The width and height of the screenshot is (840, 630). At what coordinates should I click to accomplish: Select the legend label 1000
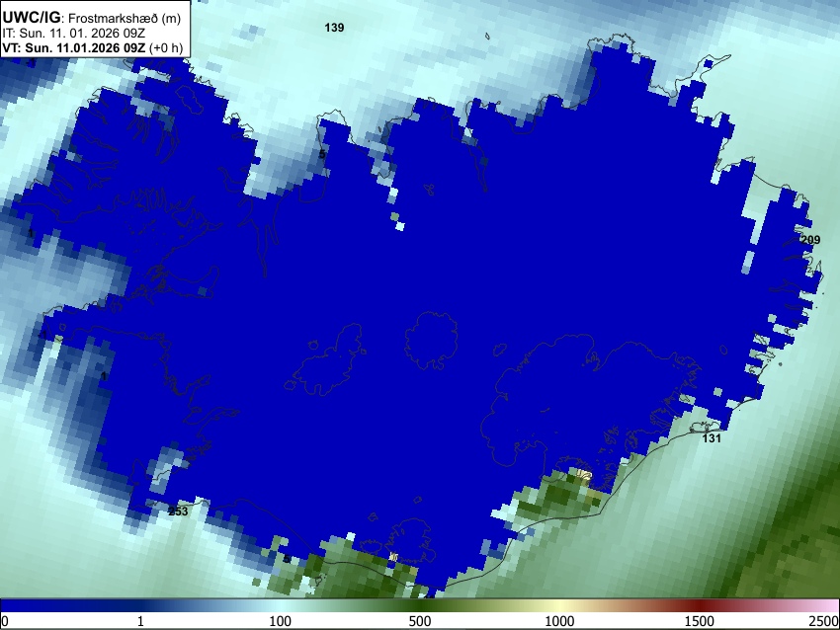pyautogui.click(x=559, y=621)
